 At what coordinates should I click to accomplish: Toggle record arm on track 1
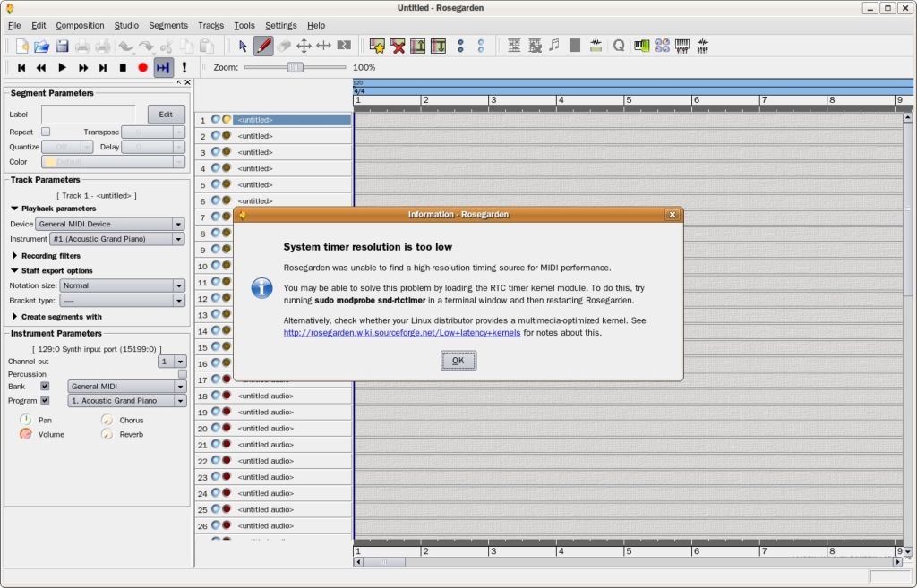[227, 119]
